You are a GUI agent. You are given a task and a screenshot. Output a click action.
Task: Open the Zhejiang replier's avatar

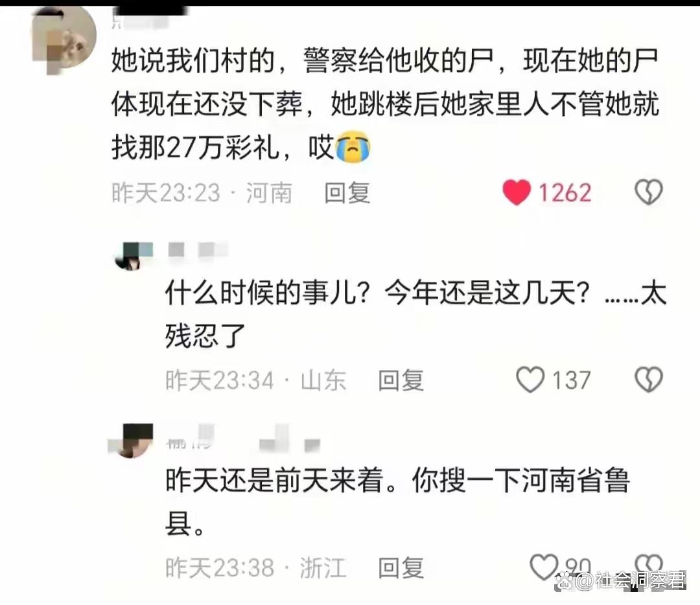[132, 441]
